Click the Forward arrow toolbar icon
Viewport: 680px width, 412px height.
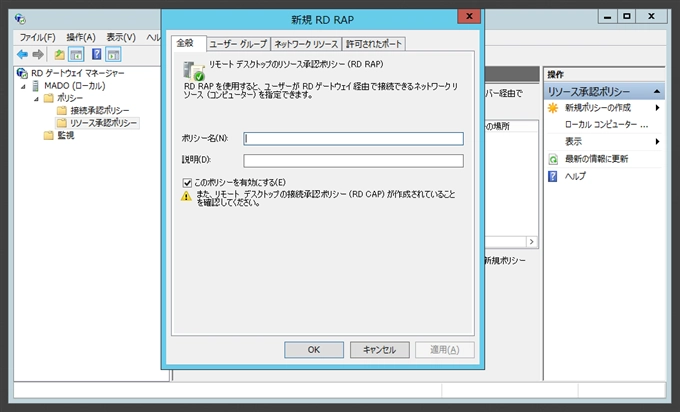38,55
